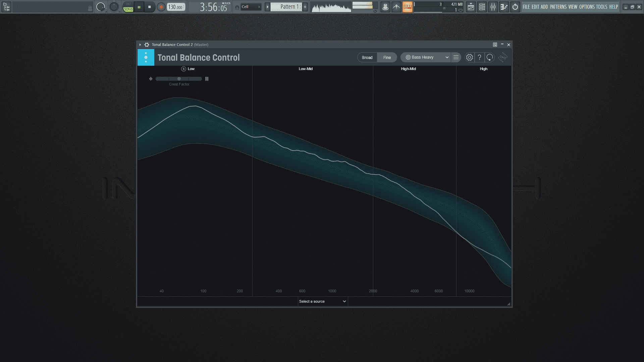
Task: Adjust the master pitch knob
Action: [114, 7]
